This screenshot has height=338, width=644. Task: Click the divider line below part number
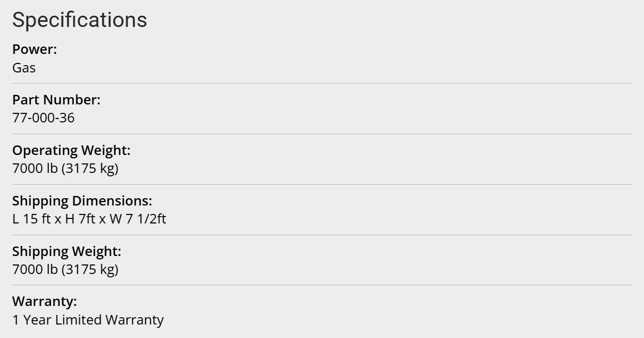(x=322, y=134)
